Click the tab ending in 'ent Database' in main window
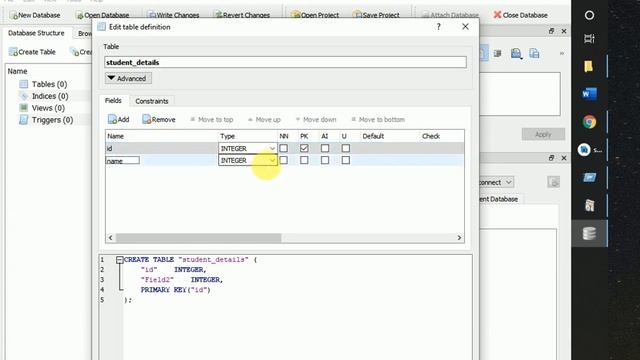 point(498,199)
